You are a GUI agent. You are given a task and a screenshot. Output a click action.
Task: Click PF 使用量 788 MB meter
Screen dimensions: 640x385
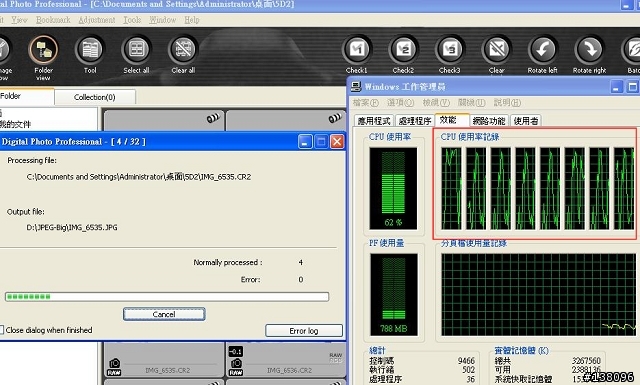coord(393,294)
